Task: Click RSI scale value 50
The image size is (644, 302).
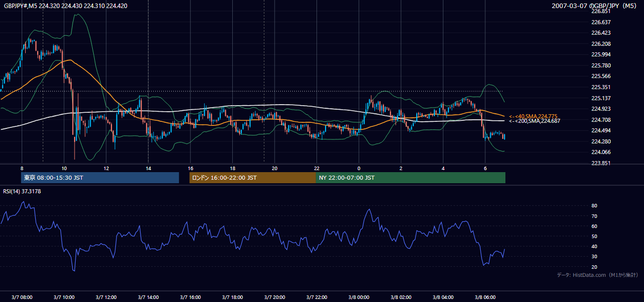Action: [594, 236]
